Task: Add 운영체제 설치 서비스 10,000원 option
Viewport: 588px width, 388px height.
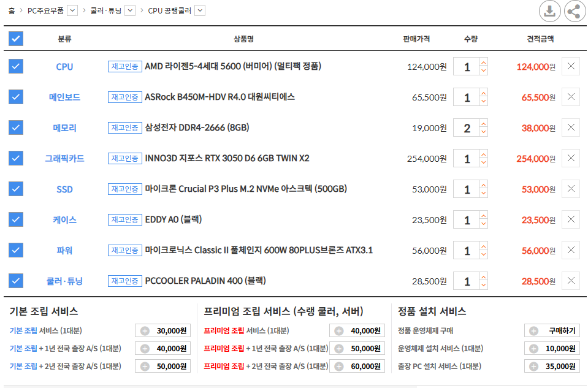Action: 552,348
